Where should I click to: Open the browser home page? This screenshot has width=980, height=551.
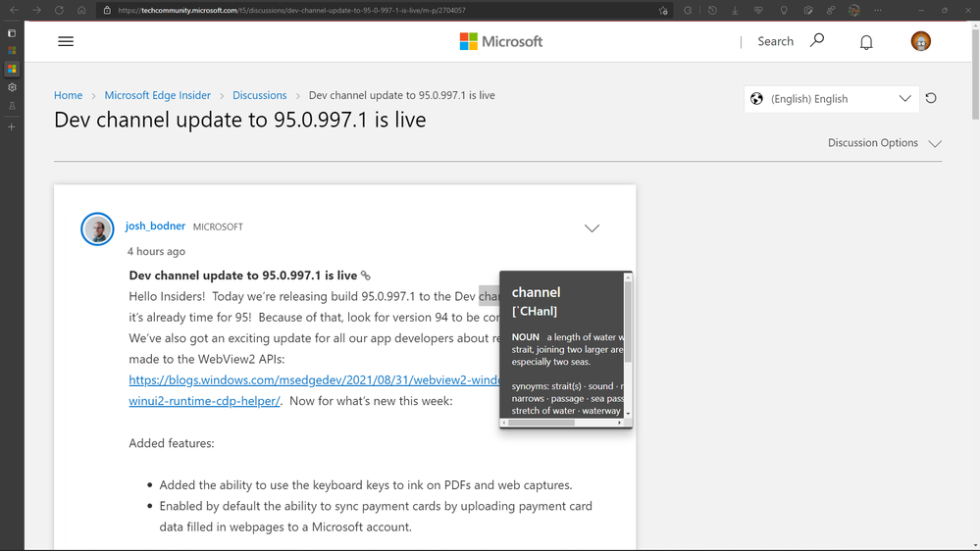pos(81,10)
